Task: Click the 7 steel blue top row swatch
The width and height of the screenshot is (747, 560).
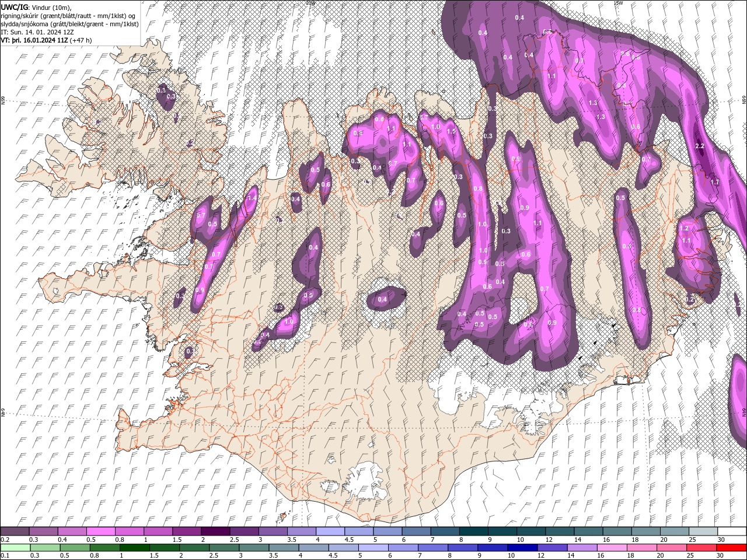Action: click(444, 531)
